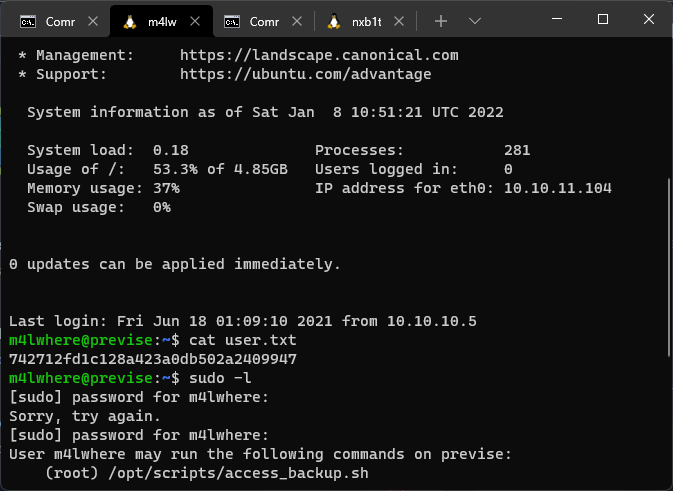The height and width of the screenshot is (491, 673).
Task: Select the Comr tab right of m4lw
Action: click(x=264, y=20)
